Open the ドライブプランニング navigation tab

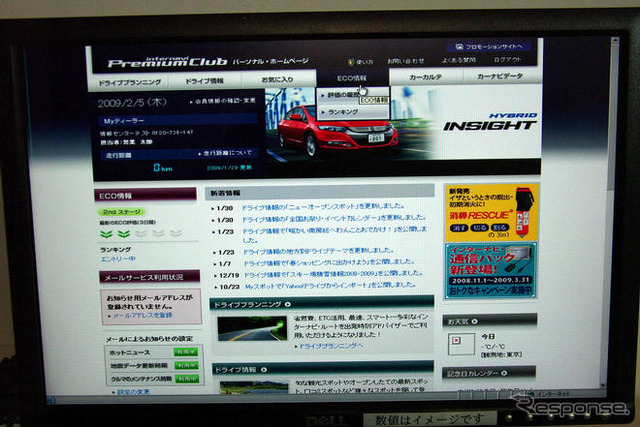click(x=129, y=82)
